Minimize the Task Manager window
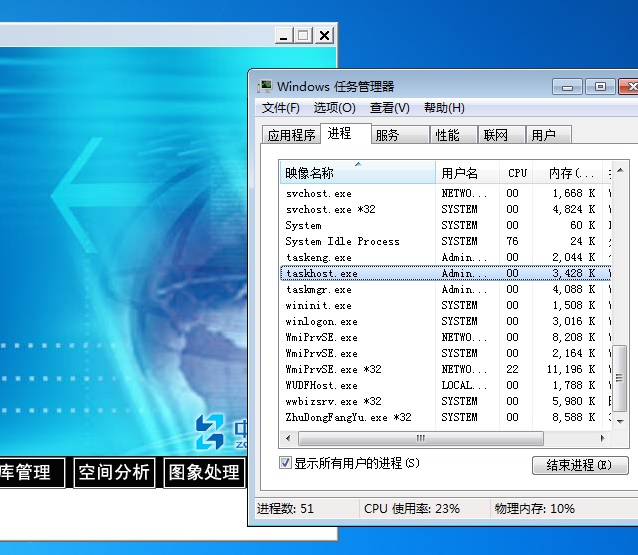Screen dimensions: 638x555 [x=568, y=87]
